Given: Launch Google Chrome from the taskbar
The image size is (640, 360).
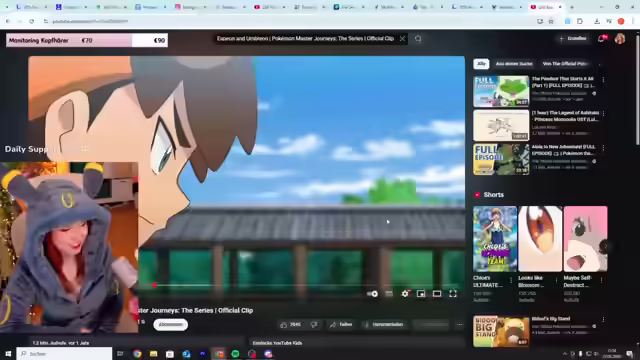Looking at the screenshot, I should click(137, 354).
